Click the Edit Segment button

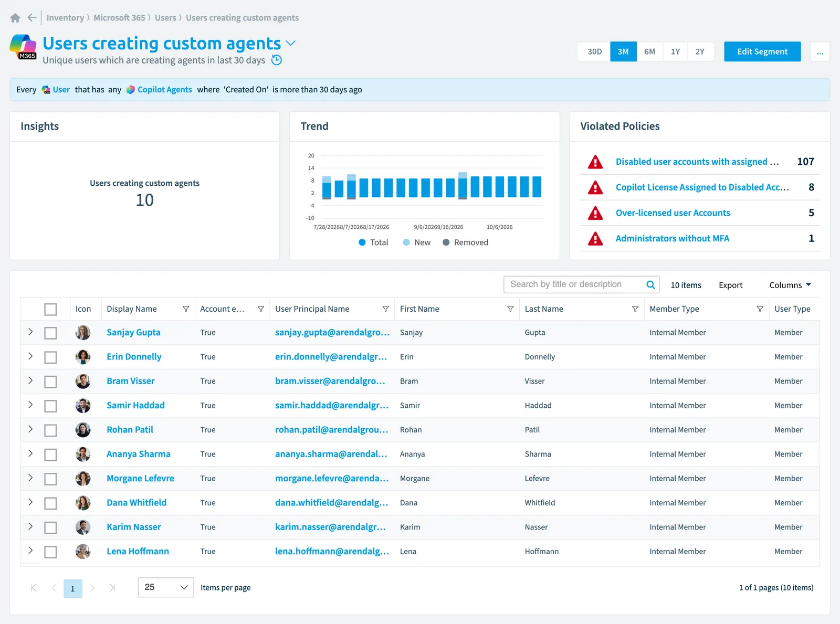tap(762, 51)
